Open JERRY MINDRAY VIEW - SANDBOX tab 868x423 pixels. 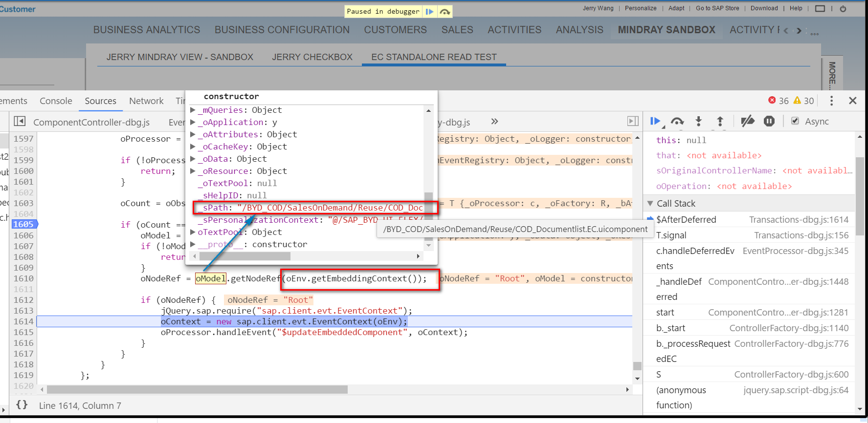pos(180,57)
